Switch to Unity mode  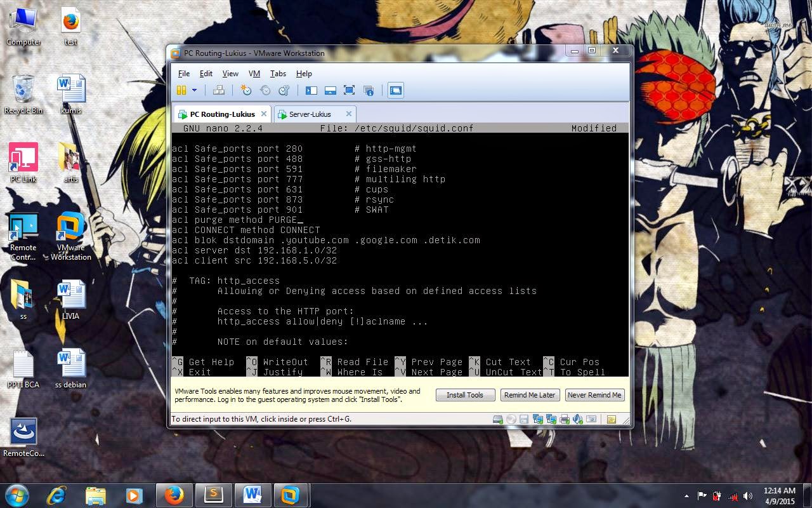click(x=369, y=91)
